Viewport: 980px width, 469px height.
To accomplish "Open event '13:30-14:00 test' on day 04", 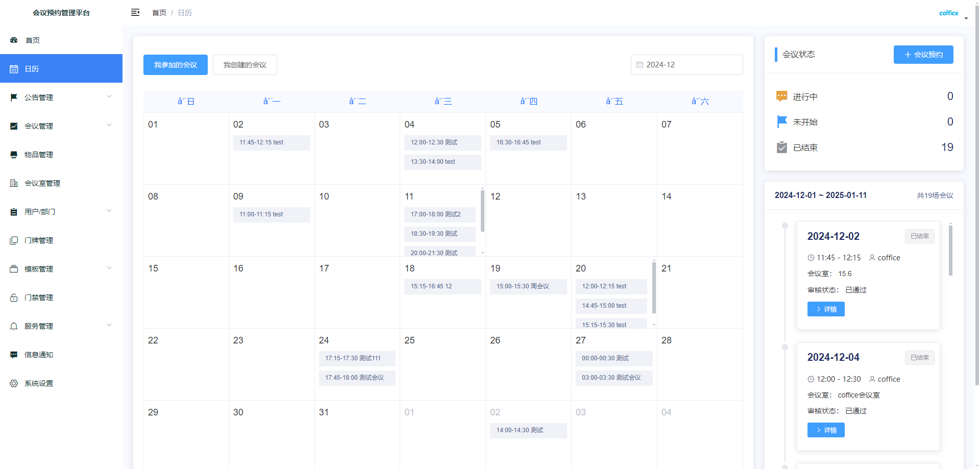I will coord(443,162).
